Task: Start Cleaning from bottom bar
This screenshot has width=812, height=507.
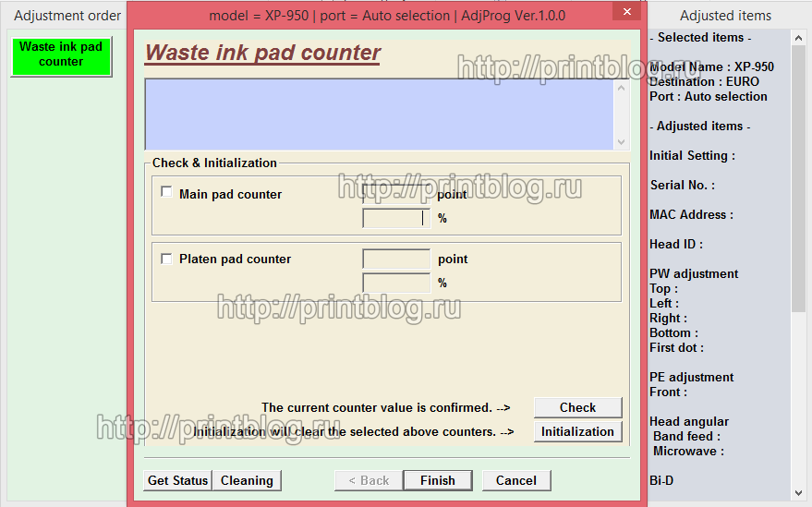Action: 247,480
